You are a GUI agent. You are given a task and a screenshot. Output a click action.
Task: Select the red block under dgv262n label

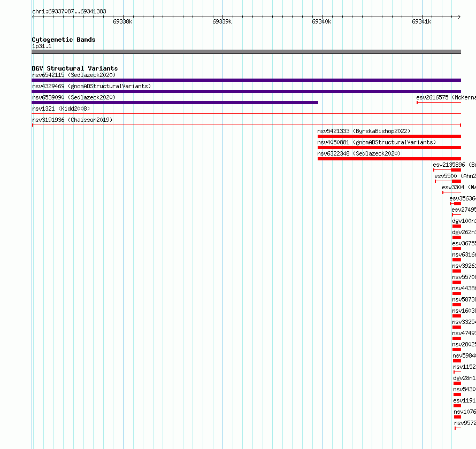pyautogui.click(x=457, y=237)
